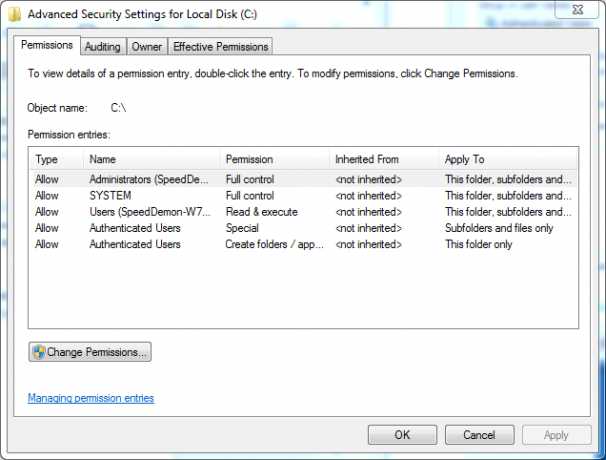This screenshot has width=606, height=460.
Task: Open the Owner tab
Action: click(x=147, y=47)
